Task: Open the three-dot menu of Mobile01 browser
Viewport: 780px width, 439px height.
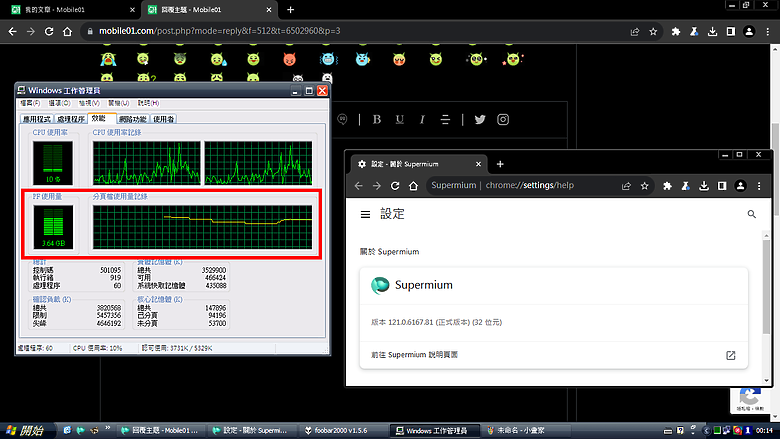Action: click(768, 31)
